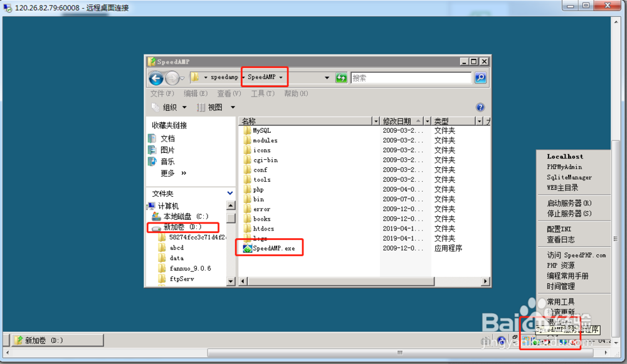Open the Type (类型) column dropdown
The width and height of the screenshot is (627, 364).
pyautogui.click(x=479, y=121)
